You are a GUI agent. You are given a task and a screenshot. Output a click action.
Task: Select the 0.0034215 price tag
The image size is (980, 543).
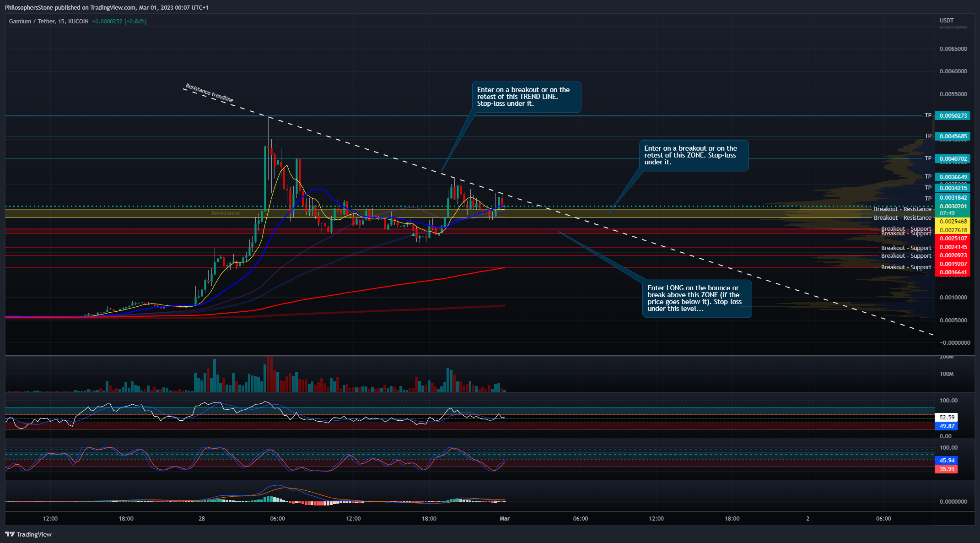(x=953, y=188)
